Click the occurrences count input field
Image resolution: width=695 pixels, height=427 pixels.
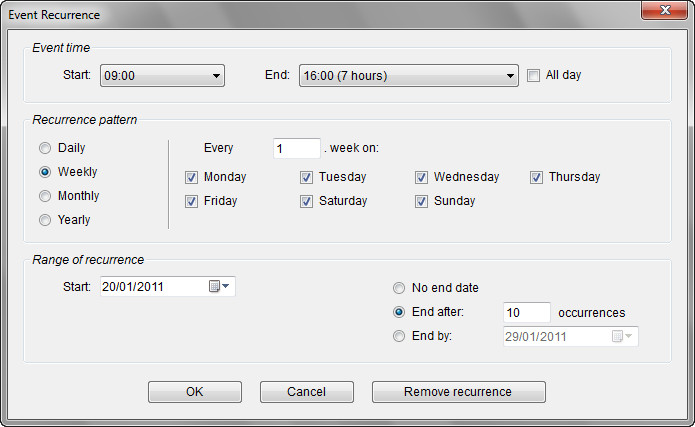pos(527,312)
